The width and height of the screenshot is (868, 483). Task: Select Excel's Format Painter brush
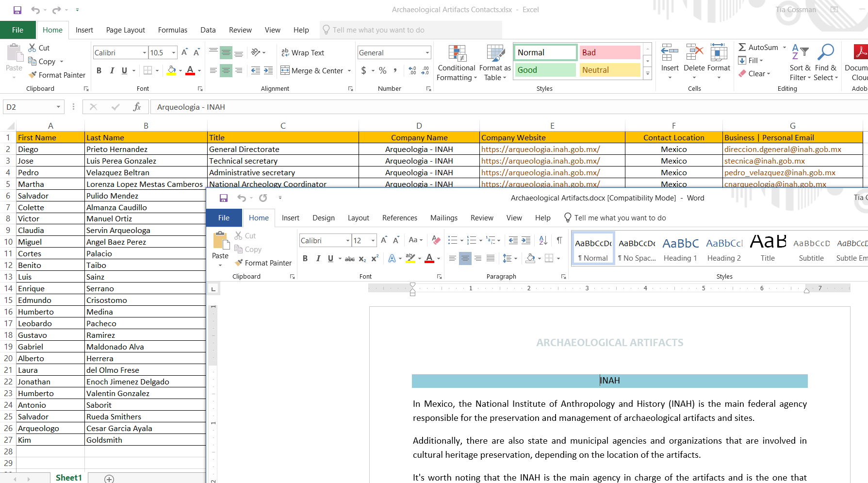[x=57, y=75]
